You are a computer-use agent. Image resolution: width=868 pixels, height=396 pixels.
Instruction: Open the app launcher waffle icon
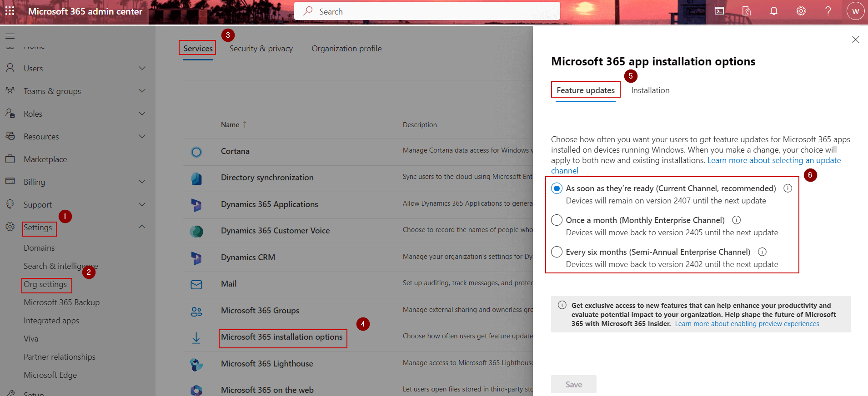pyautogui.click(x=10, y=11)
